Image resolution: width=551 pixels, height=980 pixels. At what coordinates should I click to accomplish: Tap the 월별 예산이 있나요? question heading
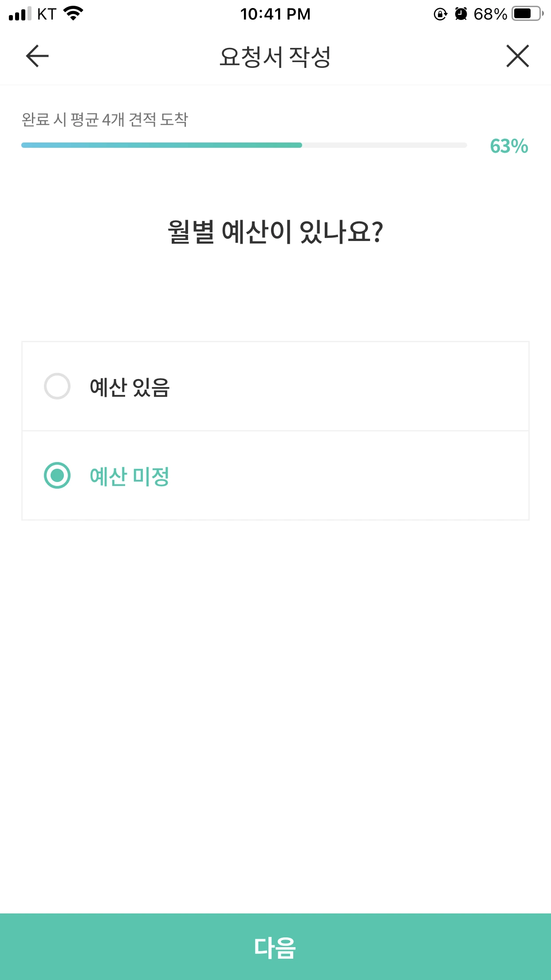click(275, 232)
